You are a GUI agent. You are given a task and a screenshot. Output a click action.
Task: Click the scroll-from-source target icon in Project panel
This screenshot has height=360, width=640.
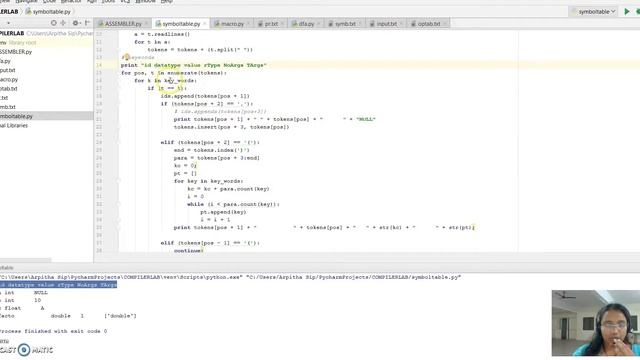tap(53, 23)
